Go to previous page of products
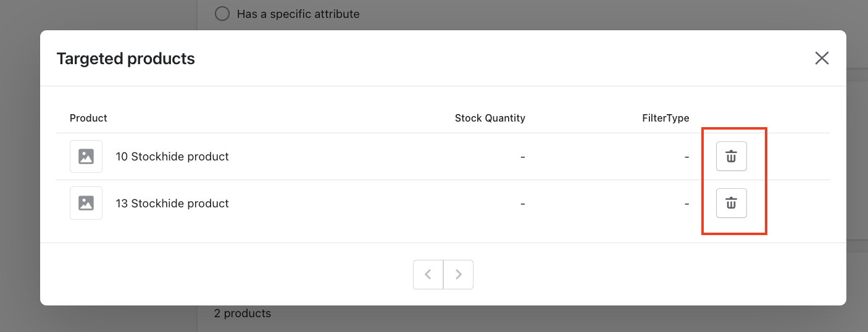Viewport: 868px width, 332px height. [428, 275]
